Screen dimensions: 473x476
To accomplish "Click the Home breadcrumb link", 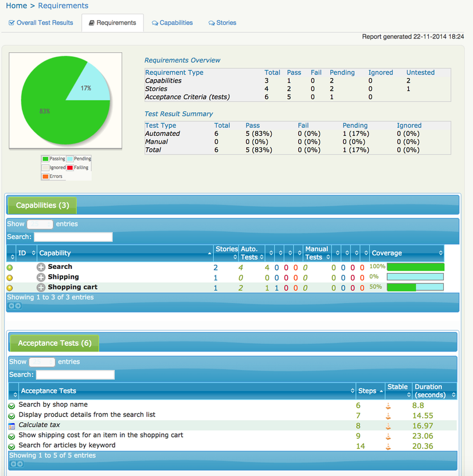I will coord(17,6).
